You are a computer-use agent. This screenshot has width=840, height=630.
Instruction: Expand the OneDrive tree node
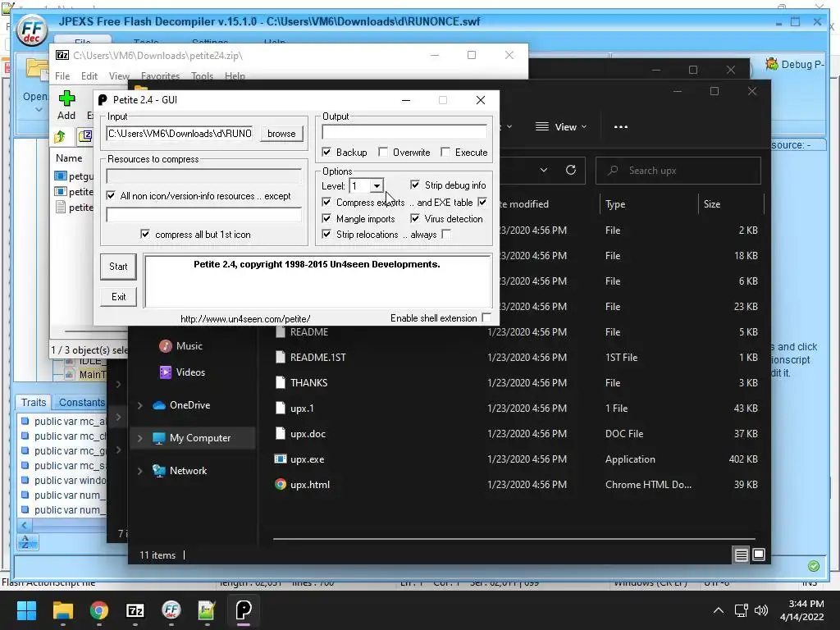pyautogui.click(x=139, y=405)
